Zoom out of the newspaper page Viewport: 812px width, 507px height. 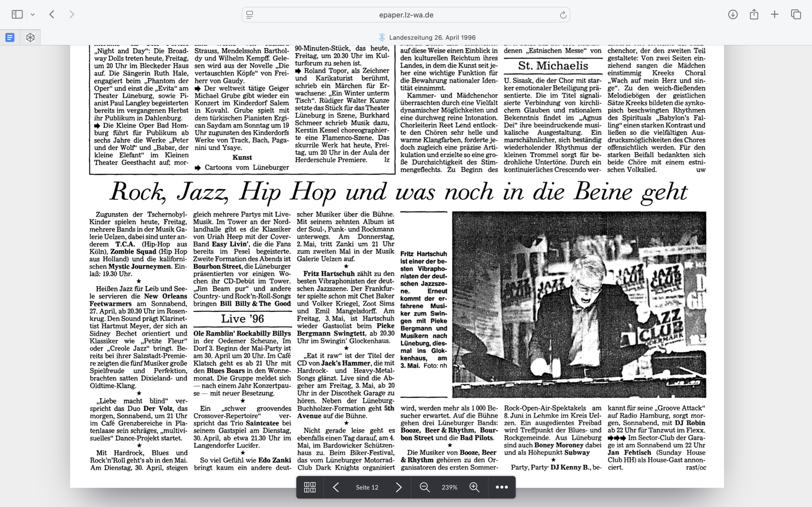(424, 487)
